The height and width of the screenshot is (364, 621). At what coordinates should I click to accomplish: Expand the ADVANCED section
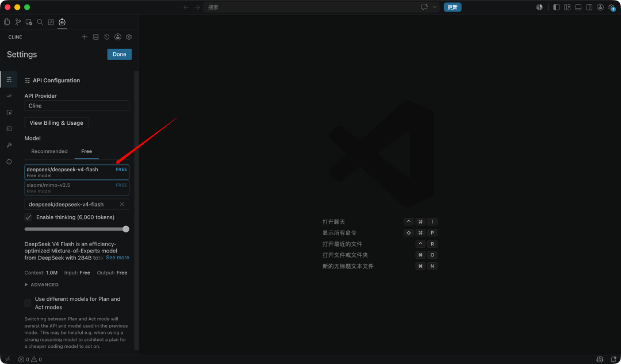click(41, 285)
